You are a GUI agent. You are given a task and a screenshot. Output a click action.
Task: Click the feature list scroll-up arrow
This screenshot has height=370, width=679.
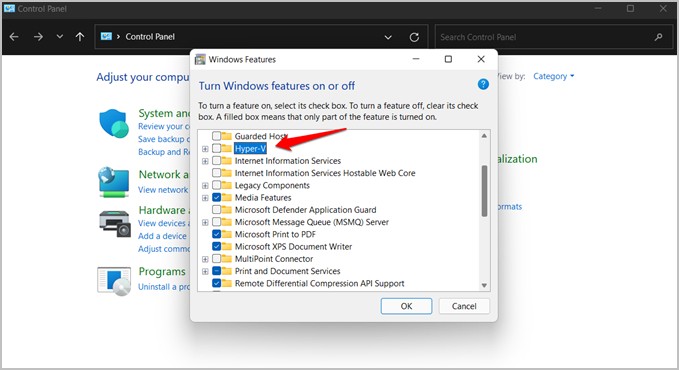484,136
